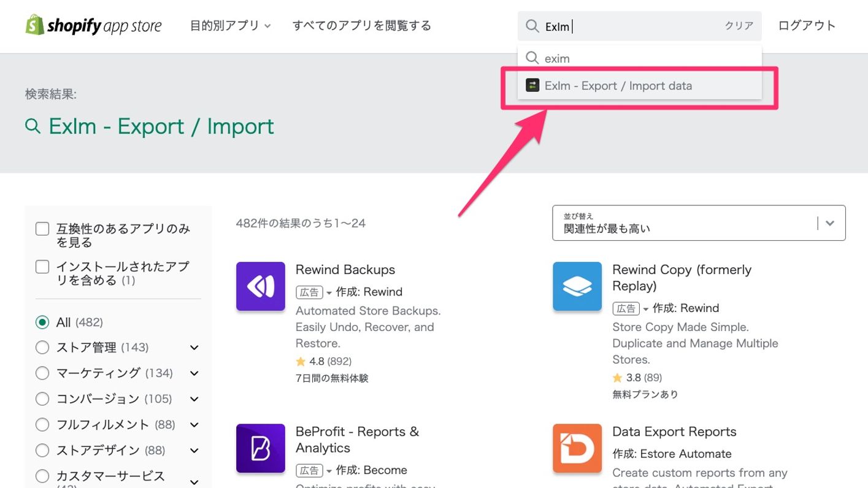Open the 広告 arrow for Rewind Backups

tap(329, 292)
